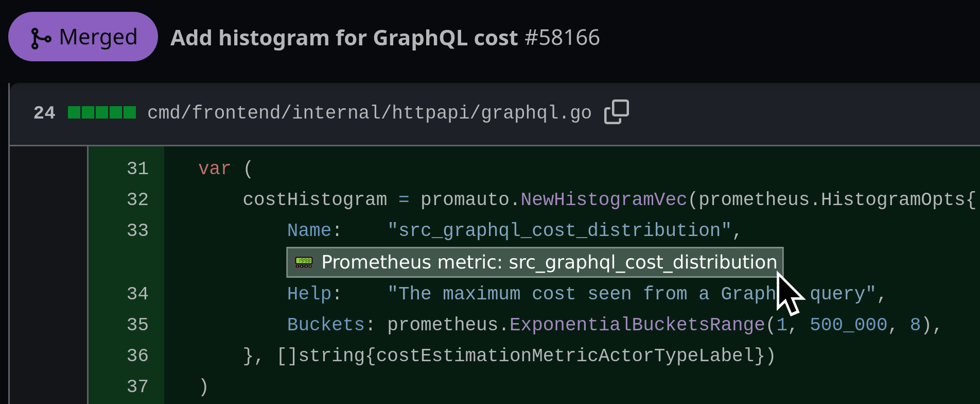The height and width of the screenshot is (404, 980).
Task: Click line number 37
Action: tap(137, 386)
